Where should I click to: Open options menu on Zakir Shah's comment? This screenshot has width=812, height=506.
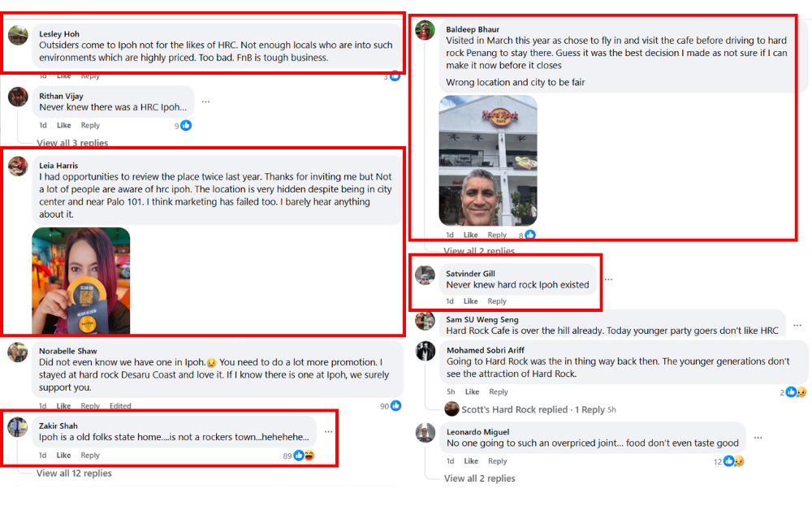[328, 431]
